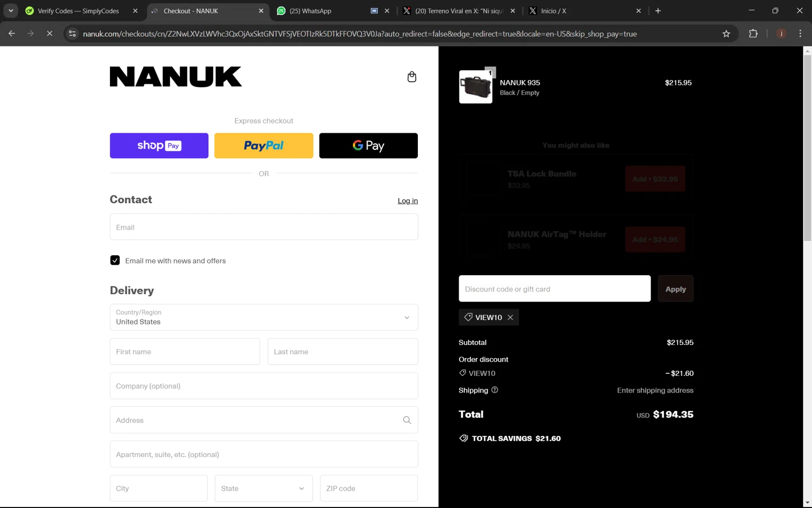Close the Inicio / X tab
This screenshot has width=812, height=508.
pyautogui.click(x=639, y=11)
